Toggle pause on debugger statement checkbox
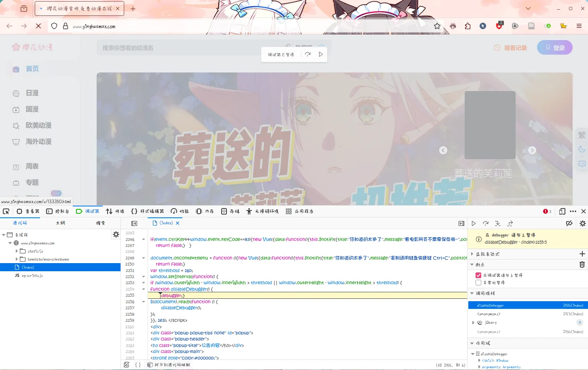The height and width of the screenshot is (370, 588). coord(478,275)
